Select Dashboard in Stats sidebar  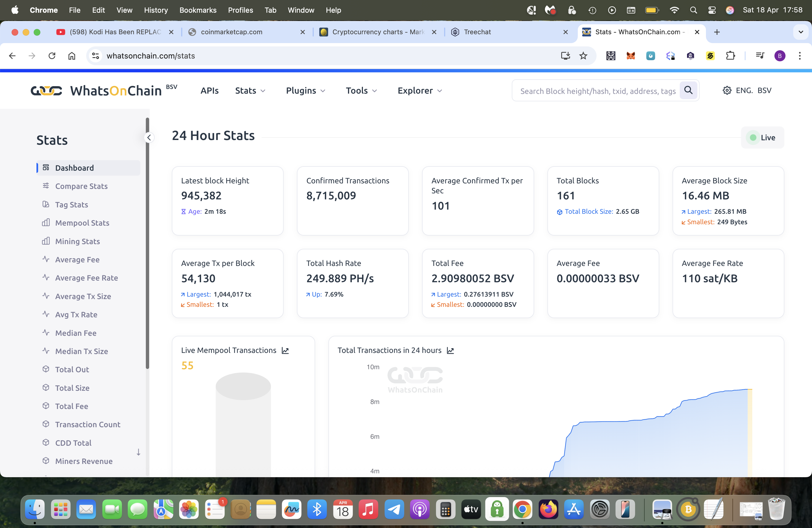(x=88, y=168)
